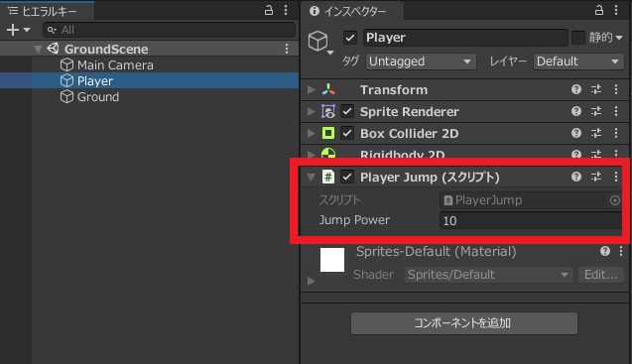
Task: Open the Untagged tag dropdown
Action: coord(421,61)
